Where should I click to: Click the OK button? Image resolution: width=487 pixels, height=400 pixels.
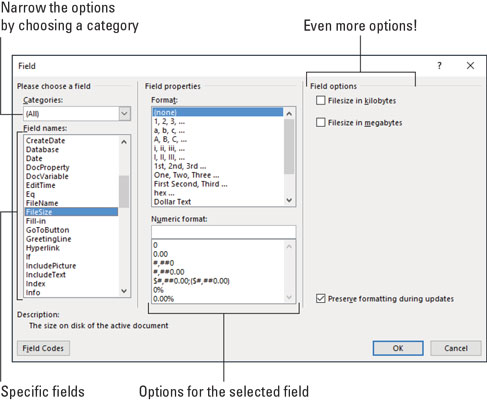(x=398, y=348)
